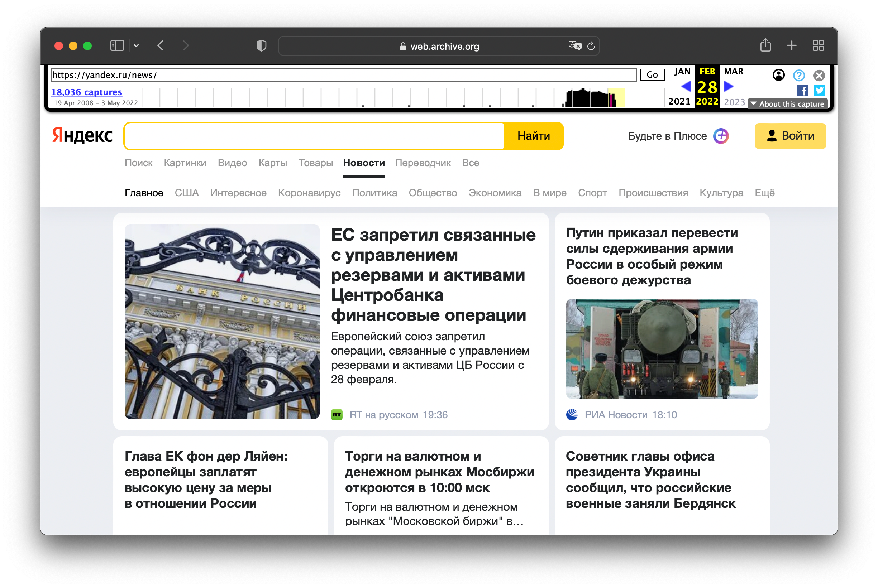The width and height of the screenshot is (878, 588).
Task: Click Wayback help question mark icon
Action: coord(799,75)
